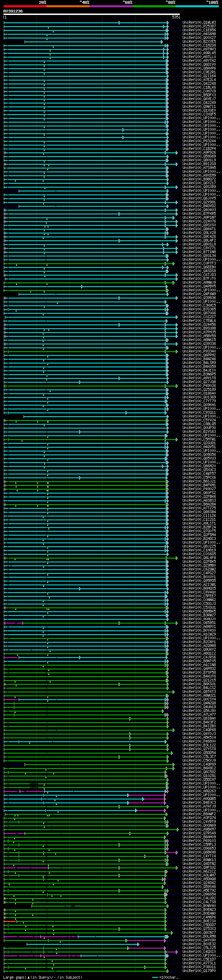This screenshot has height=980, width=222.
Task: Open hit UniRef100_Q2GUD1
Action: coord(199,443)
